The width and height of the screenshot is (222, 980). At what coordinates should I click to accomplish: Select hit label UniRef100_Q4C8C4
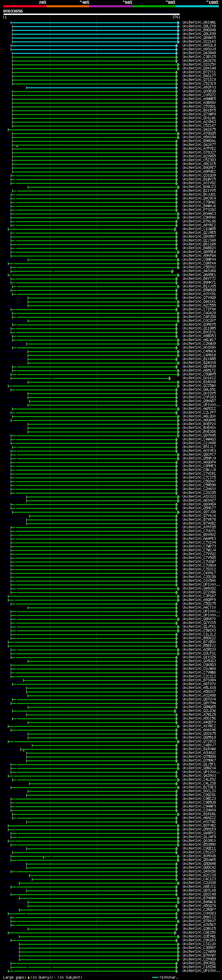click(199, 198)
